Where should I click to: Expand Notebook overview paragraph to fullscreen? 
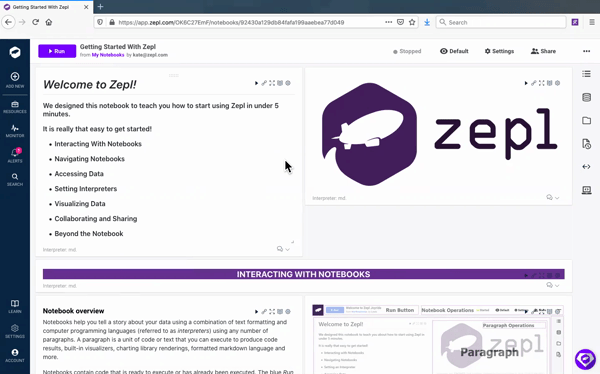[272, 312]
